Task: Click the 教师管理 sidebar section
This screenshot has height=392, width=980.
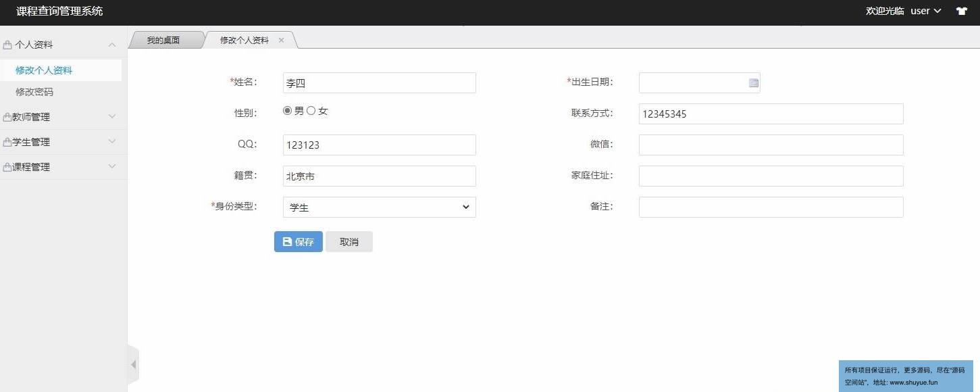Action: [x=63, y=117]
